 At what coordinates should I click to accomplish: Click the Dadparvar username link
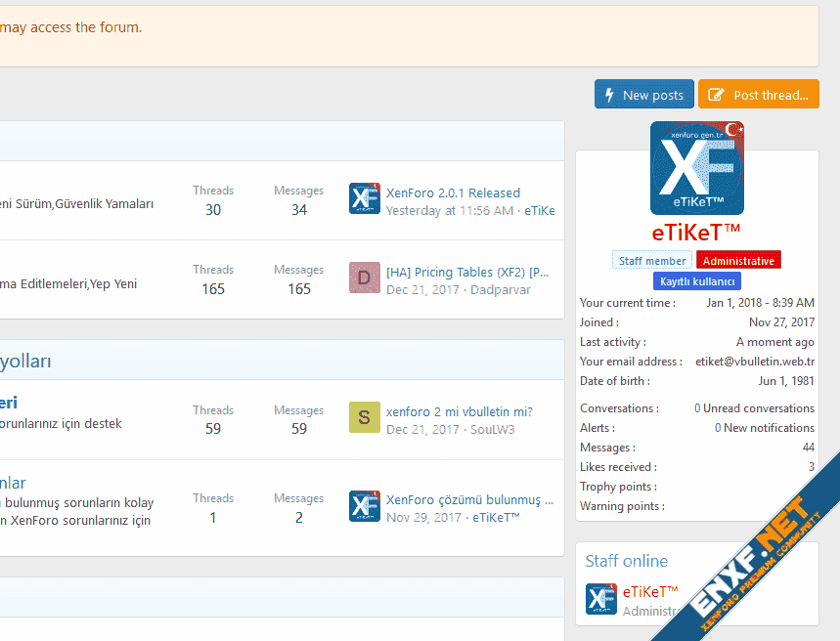500,289
